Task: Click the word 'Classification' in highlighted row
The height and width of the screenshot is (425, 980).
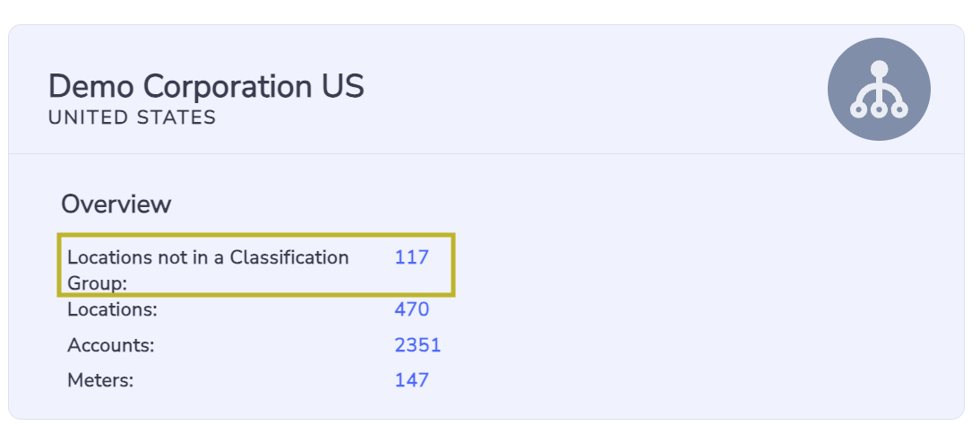Action: coord(289,257)
